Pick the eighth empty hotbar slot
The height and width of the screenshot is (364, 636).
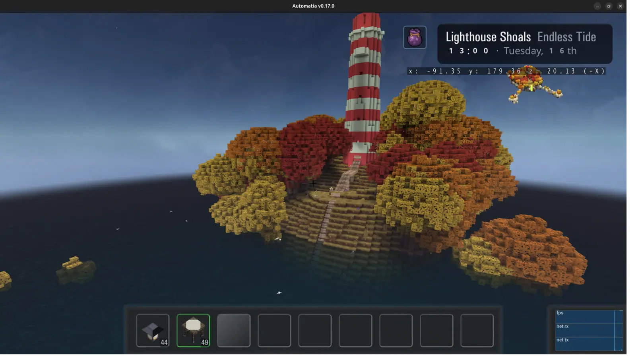[x=436, y=330]
